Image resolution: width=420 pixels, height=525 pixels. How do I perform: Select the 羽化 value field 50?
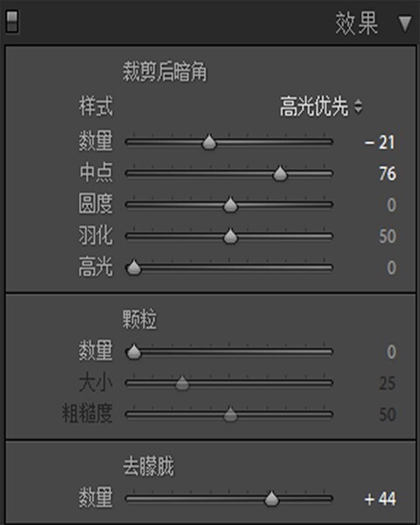pos(388,236)
